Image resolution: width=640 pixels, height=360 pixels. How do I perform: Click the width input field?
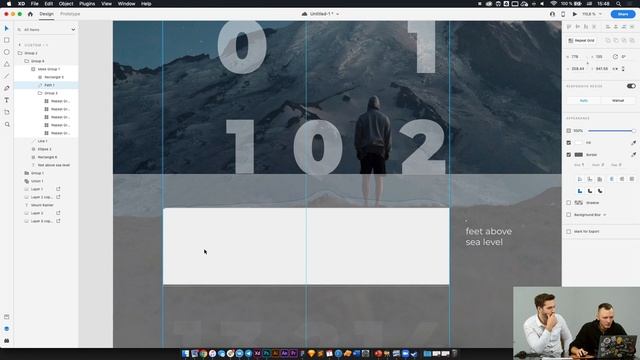[577, 57]
